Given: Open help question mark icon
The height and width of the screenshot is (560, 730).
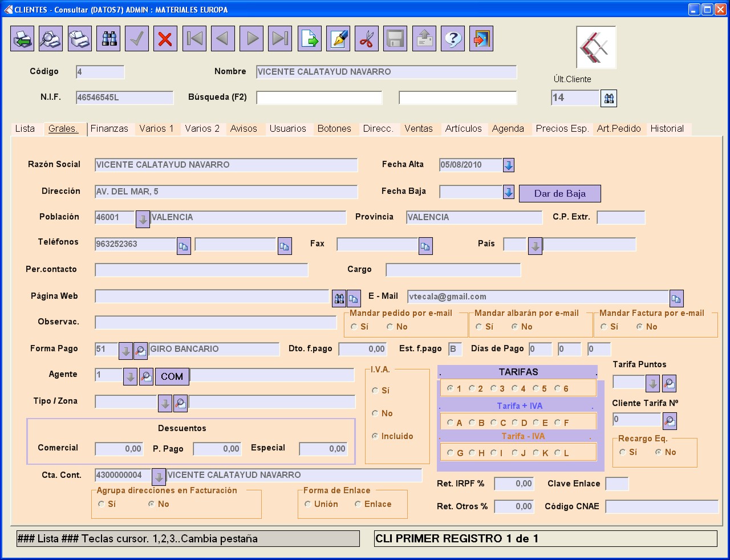Looking at the screenshot, I should [453, 39].
